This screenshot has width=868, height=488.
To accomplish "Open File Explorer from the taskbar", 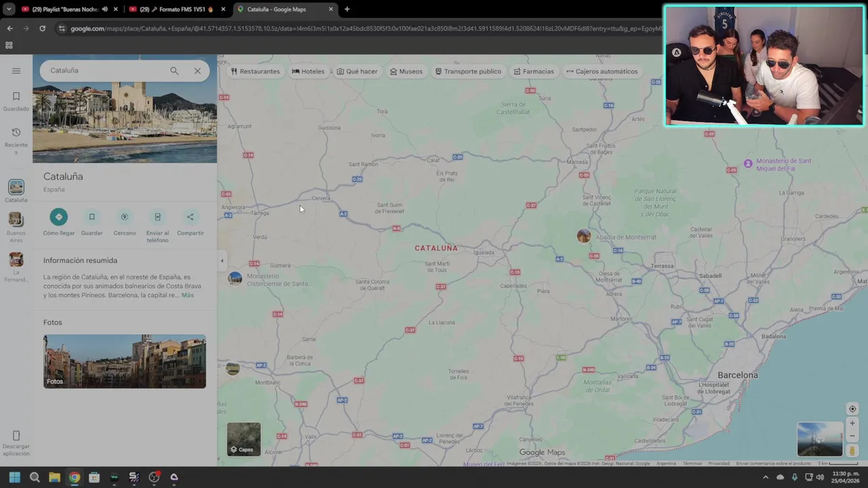I will pyautogui.click(x=54, y=477).
